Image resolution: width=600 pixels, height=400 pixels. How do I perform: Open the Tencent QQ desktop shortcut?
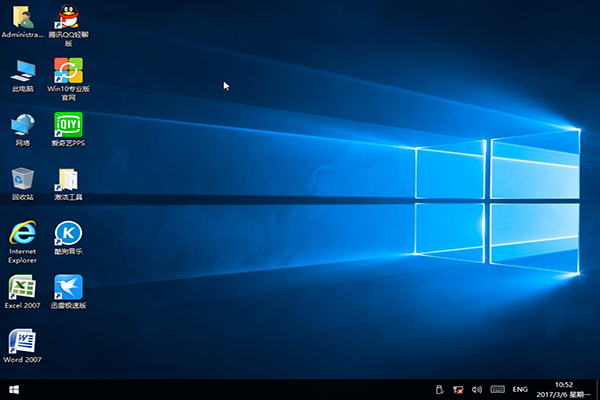click(68, 17)
